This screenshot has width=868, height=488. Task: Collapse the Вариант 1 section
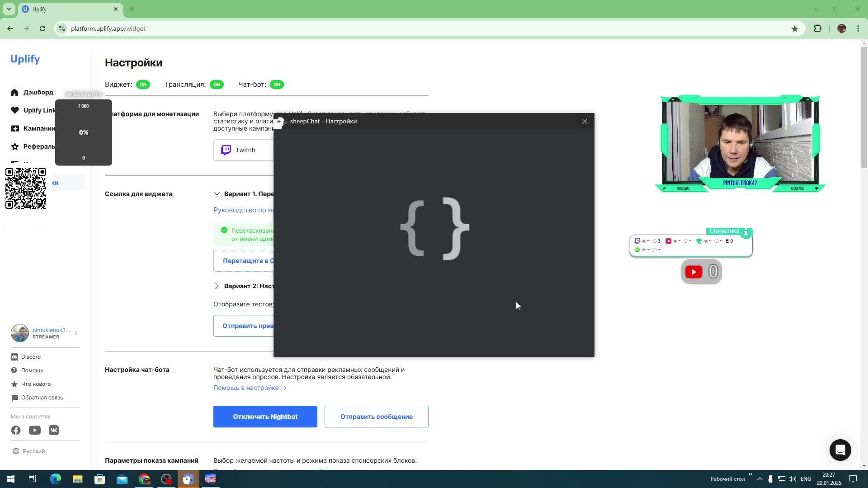coord(217,194)
